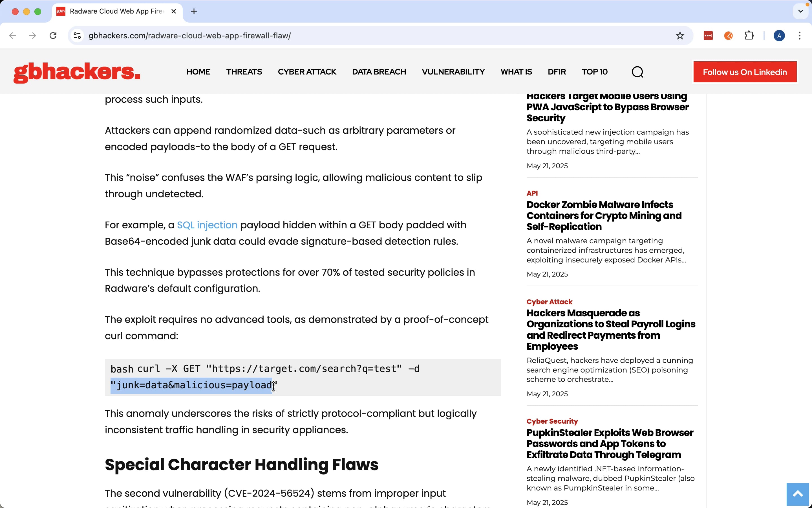This screenshot has width=812, height=508.
Task: Open Docker Zombie Malware article
Action: [604, 215]
